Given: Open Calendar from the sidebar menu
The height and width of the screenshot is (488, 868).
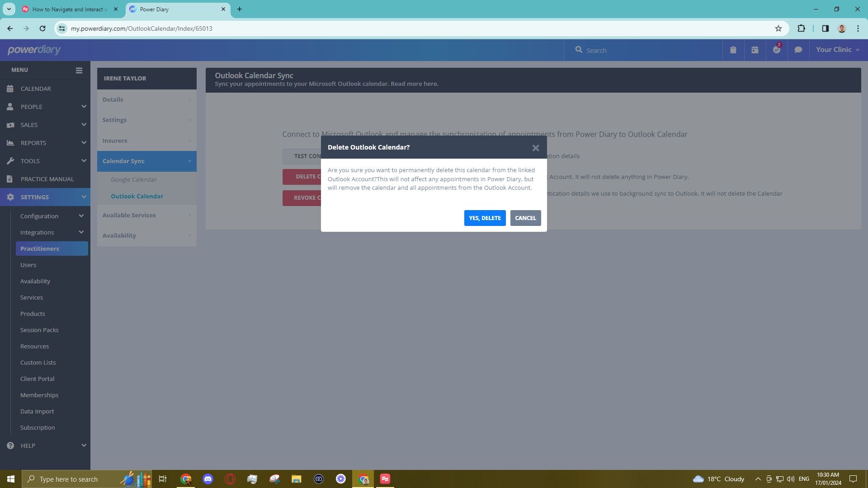Looking at the screenshot, I should [x=36, y=89].
